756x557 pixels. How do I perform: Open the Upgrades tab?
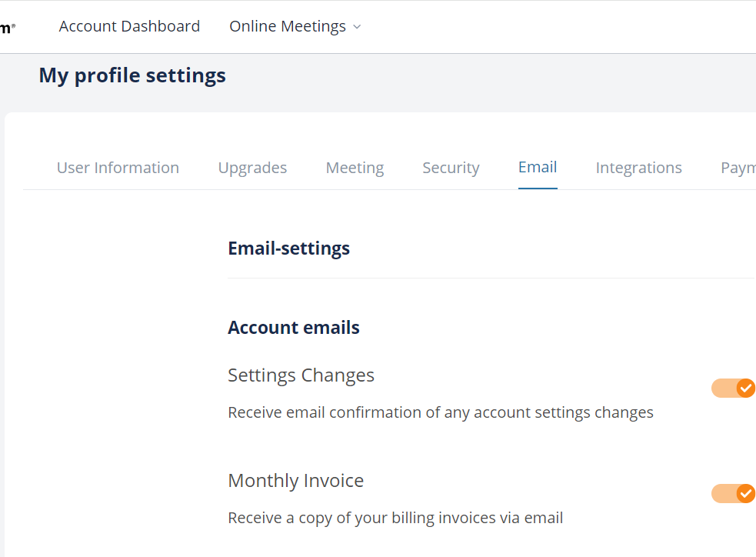click(252, 168)
